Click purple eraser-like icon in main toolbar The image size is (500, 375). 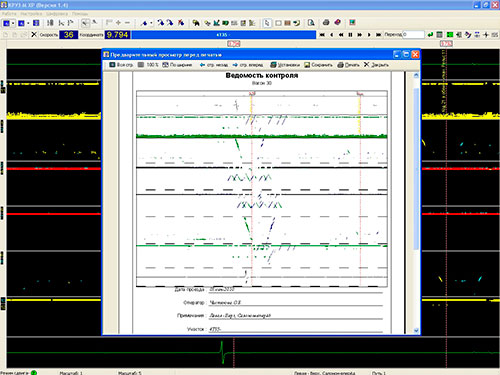337,22
